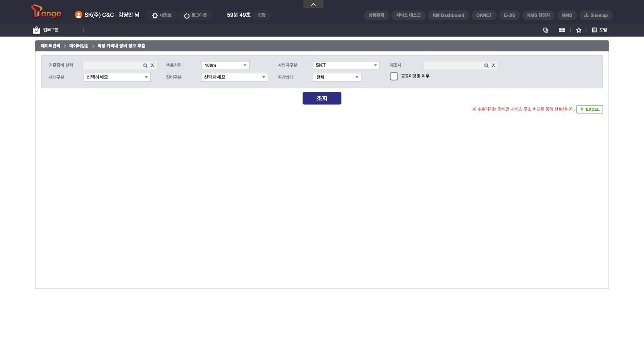Focus the 제조사 input field
This screenshot has width=644, height=350.
tap(453, 66)
